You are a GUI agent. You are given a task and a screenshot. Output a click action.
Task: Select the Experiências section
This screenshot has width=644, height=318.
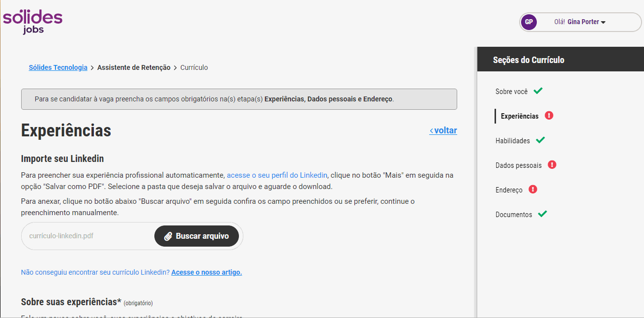pyautogui.click(x=520, y=116)
